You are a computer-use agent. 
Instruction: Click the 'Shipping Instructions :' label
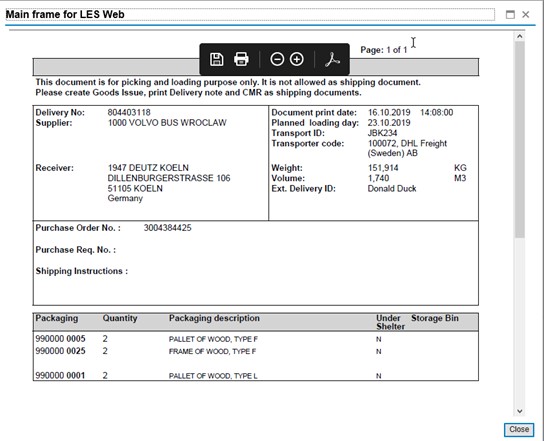point(82,271)
